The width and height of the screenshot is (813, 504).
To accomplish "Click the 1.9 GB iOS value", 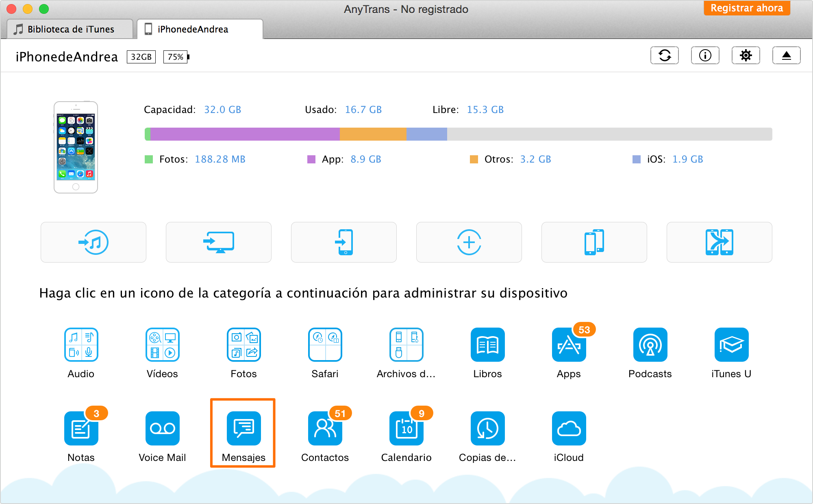I will tap(688, 159).
